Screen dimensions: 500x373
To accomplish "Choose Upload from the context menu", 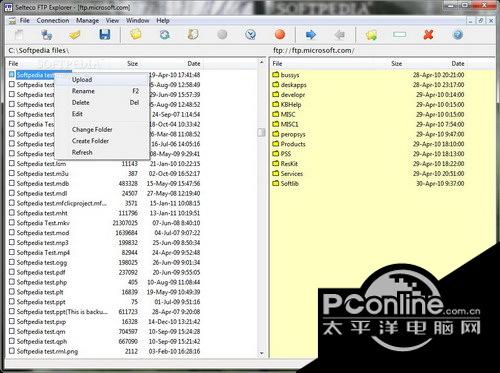I will pos(102,80).
